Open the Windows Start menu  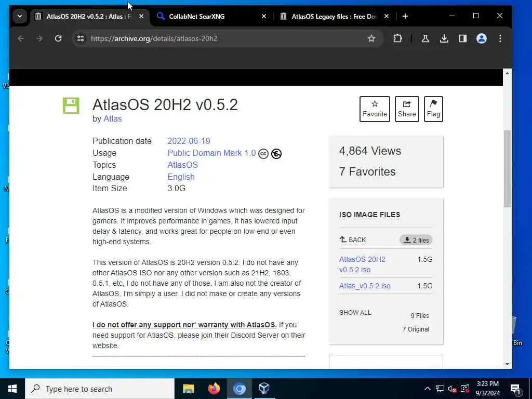tap(12, 389)
